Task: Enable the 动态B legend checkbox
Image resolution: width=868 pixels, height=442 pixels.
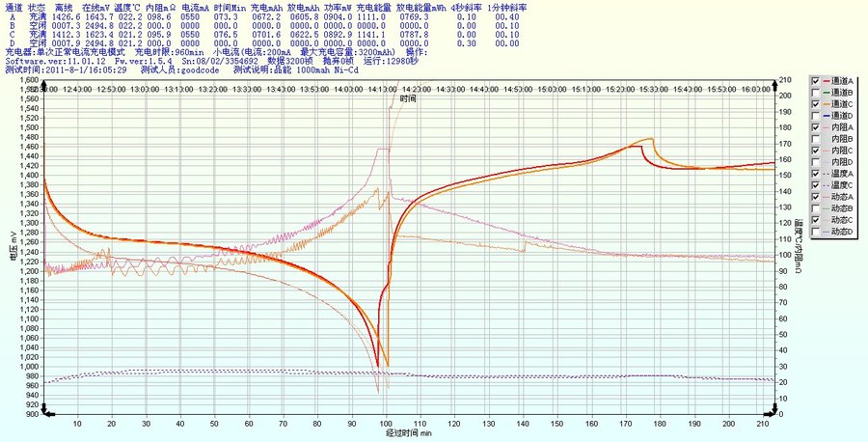Action: coord(816,207)
